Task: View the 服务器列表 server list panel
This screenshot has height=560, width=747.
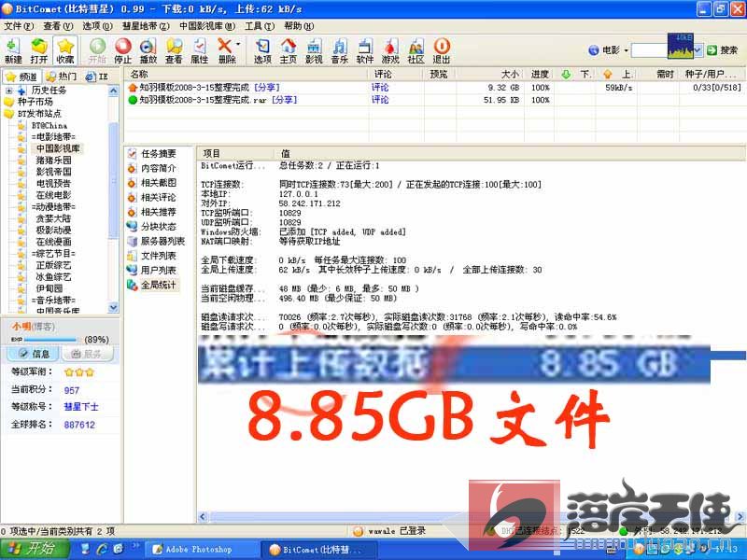Action: (x=156, y=241)
